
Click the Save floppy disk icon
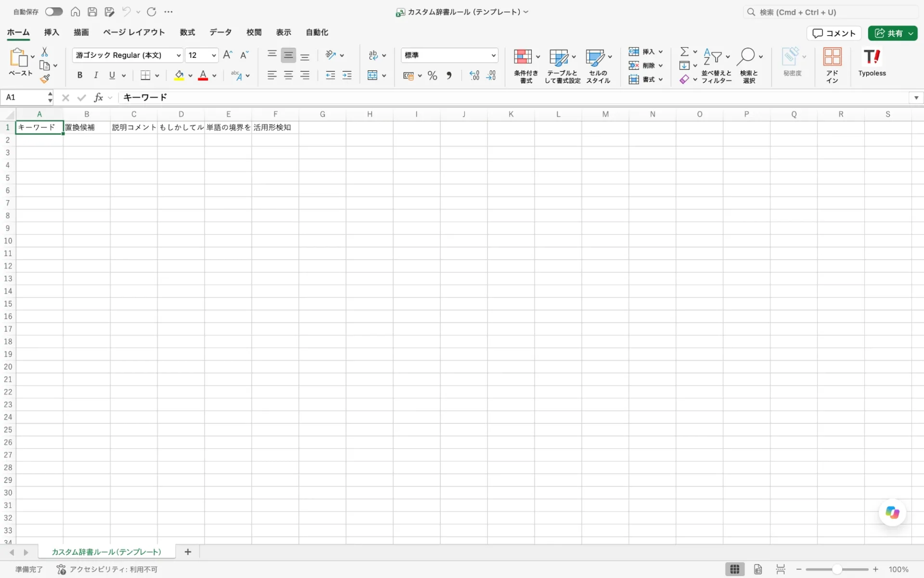click(92, 12)
